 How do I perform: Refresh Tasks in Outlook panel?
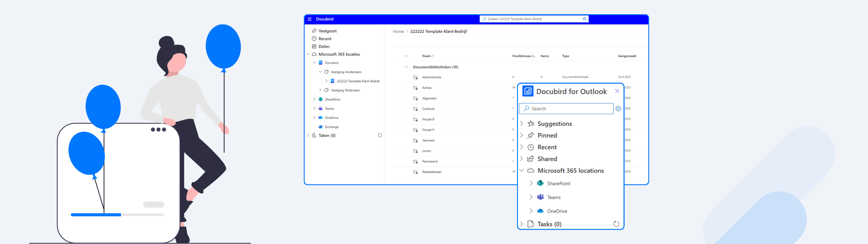(x=616, y=224)
